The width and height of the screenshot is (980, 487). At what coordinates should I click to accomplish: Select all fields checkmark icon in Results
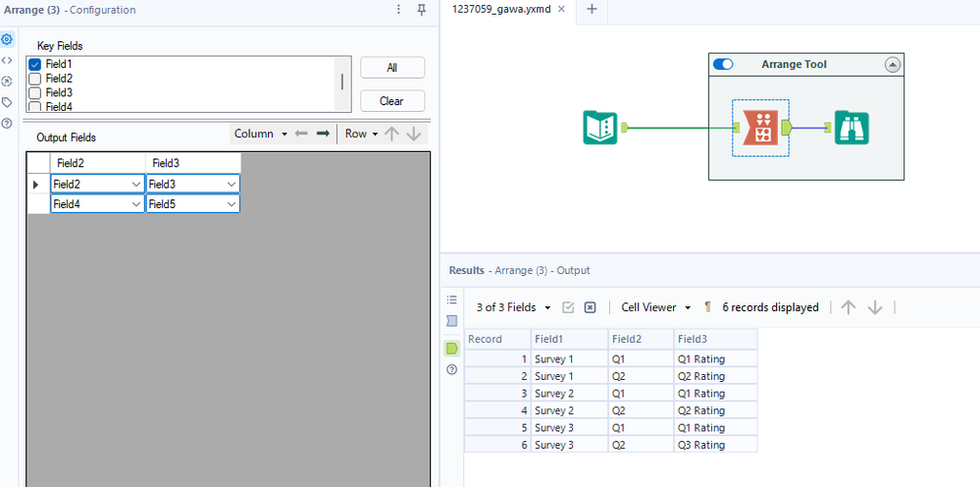[x=568, y=307]
